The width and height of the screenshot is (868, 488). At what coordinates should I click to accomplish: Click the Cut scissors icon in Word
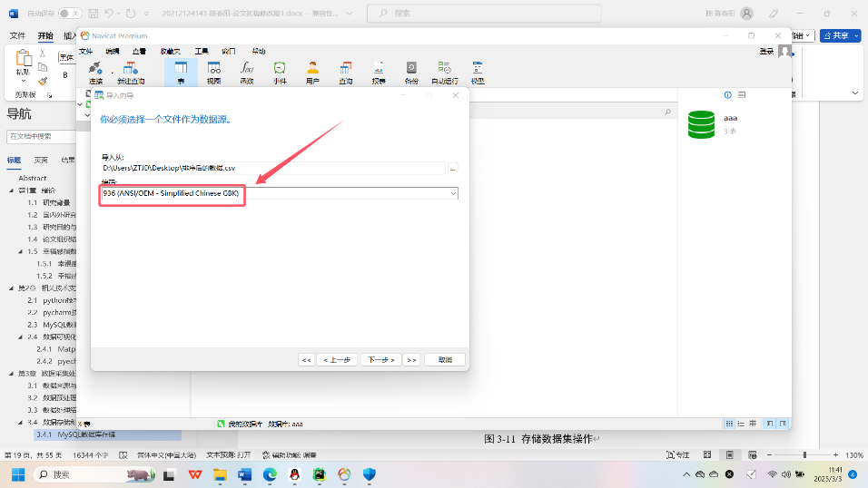43,54
